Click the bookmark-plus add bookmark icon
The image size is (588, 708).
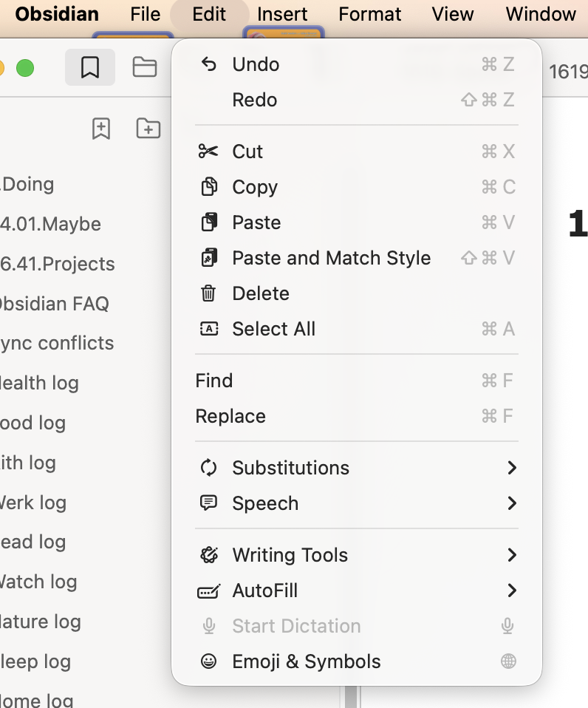tap(101, 129)
